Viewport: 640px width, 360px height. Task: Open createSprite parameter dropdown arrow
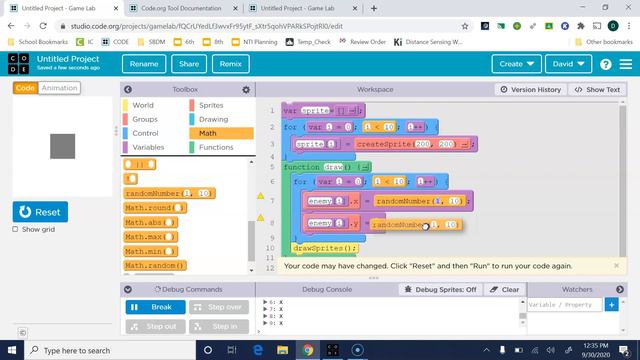pyautogui.click(x=464, y=144)
